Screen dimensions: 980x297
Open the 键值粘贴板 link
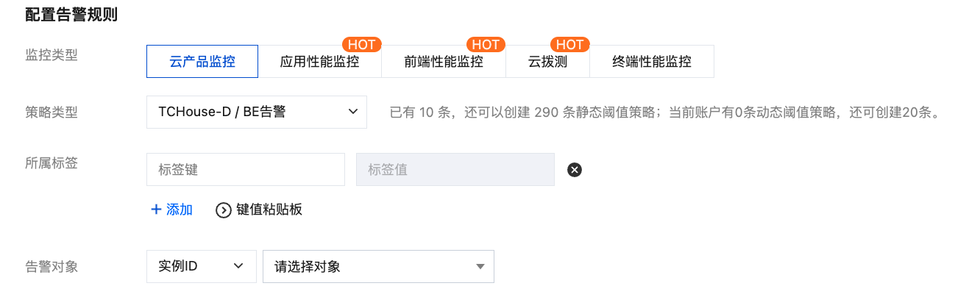[269, 210]
